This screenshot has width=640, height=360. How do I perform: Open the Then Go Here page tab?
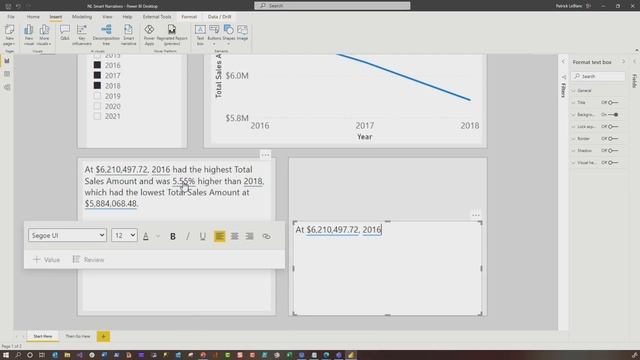point(78,336)
